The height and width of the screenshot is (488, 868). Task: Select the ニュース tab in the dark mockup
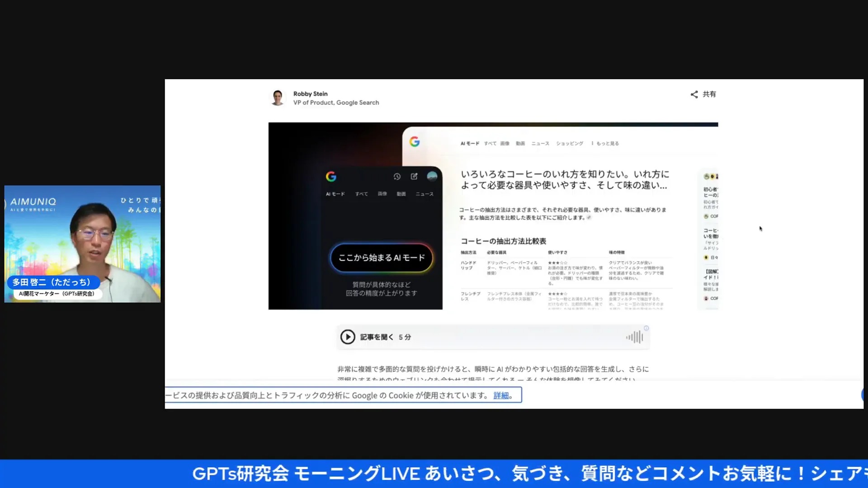[425, 194]
